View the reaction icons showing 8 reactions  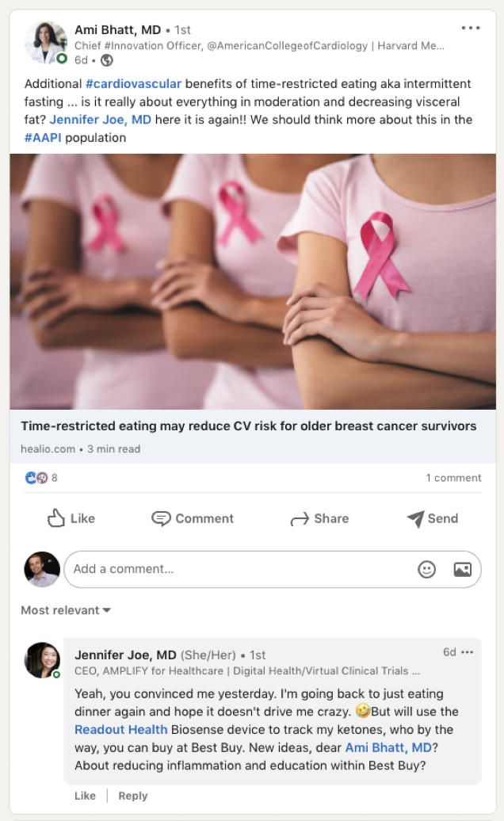(36, 478)
